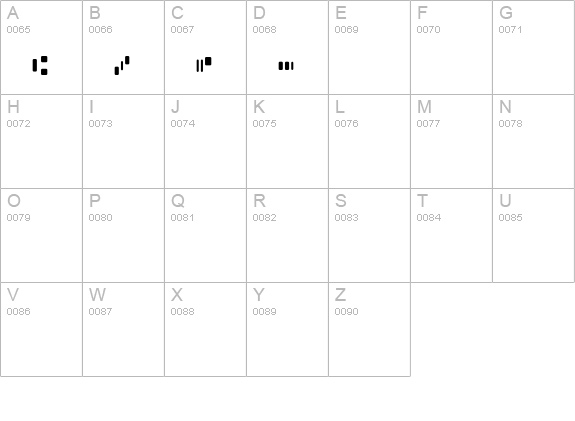575x421 pixels.
Task: Open the F 0070 character cell
Action: pyautogui.click(x=451, y=47)
